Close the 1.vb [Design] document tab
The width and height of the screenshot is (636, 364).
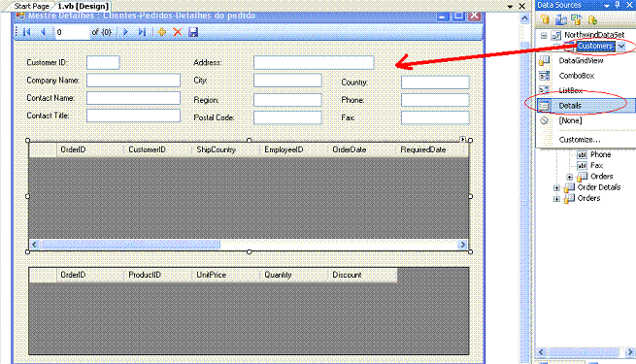[522, 6]
